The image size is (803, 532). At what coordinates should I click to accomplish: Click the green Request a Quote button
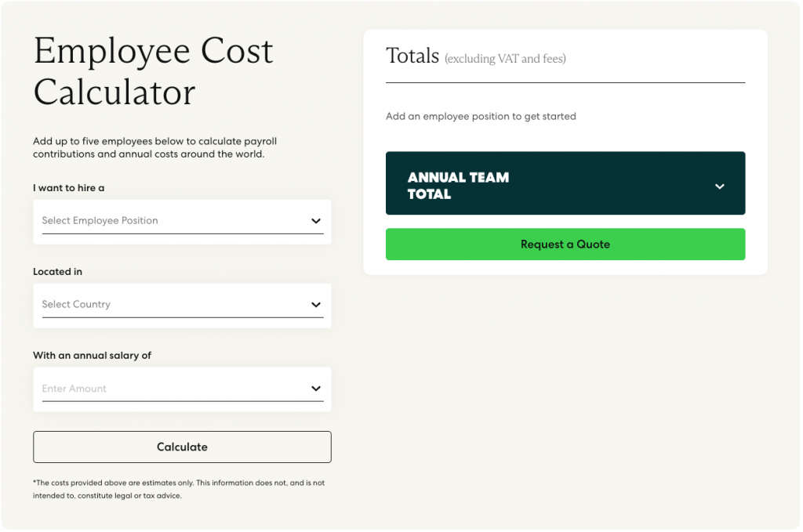(x=565, y=244)
